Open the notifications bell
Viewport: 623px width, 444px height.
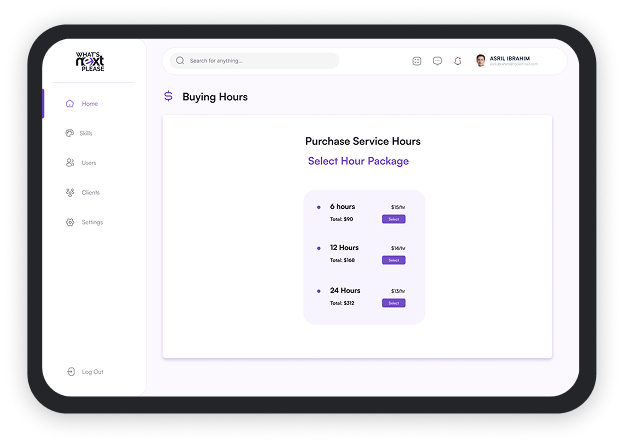pyautogui.click(x=458, y=61)
